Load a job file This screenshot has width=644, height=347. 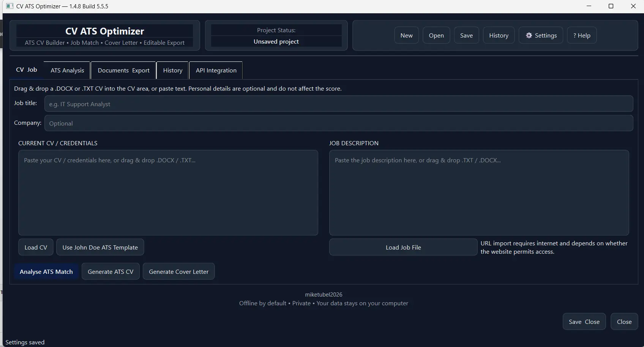pyautogui.click(x=403, y=247)
